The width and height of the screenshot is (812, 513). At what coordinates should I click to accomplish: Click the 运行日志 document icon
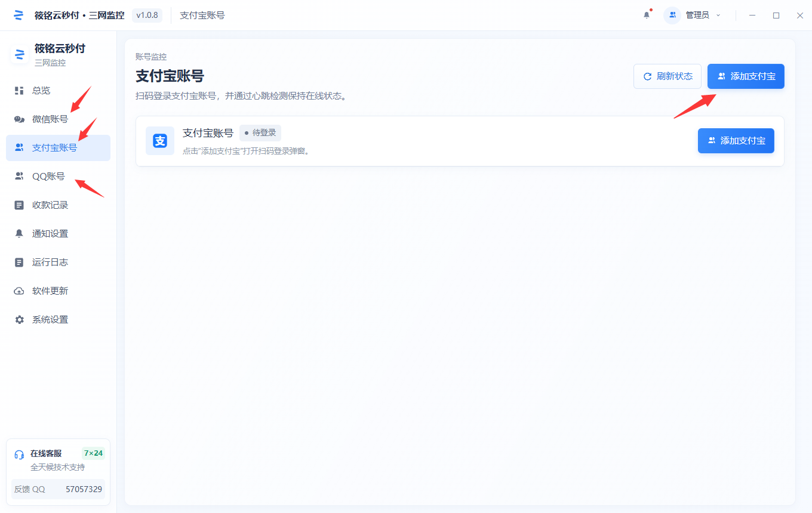coord(19,262)
